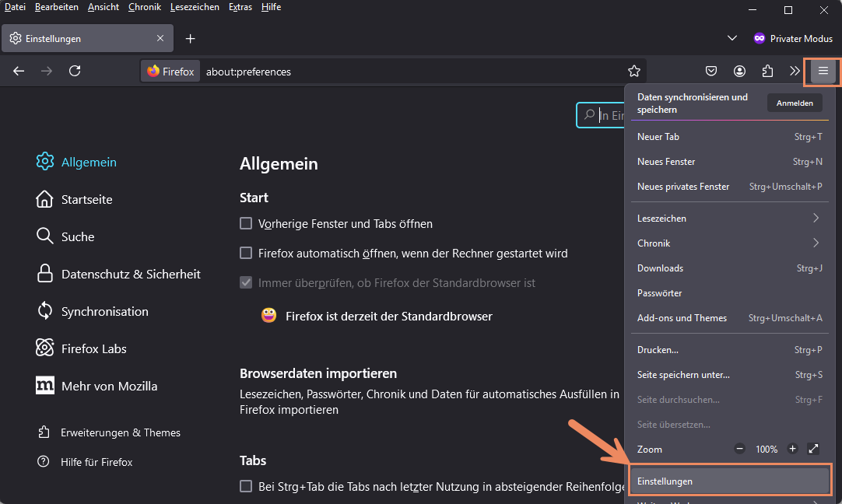Select Neues Fenster in the menu
This screenshot has width=842, height=504.
click(729, 162)
